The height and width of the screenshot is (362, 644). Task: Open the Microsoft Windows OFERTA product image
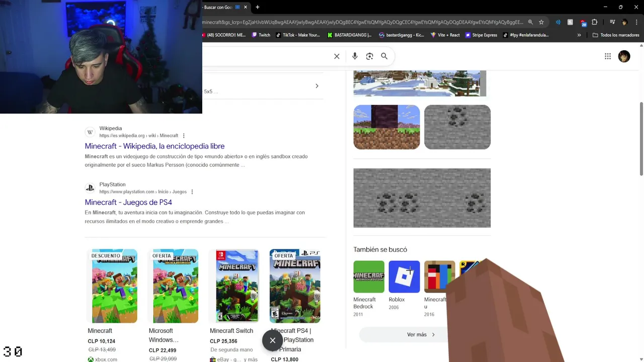173,286
